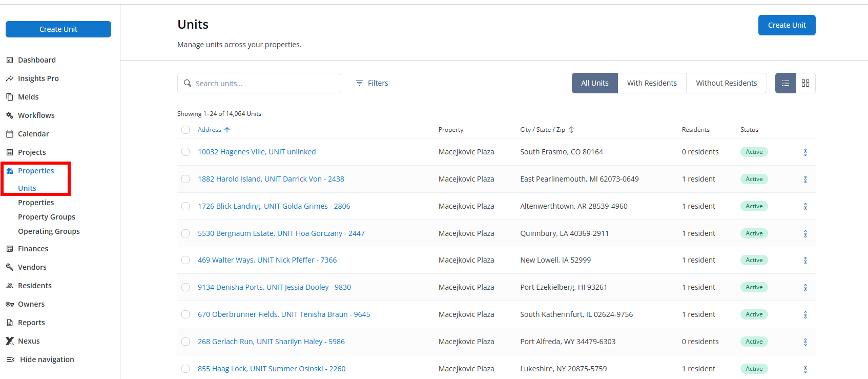Image resolution: width=868 pixels, height=379 pixels.
Task: Click the Insights Pro chart icon
Action: [x=10, y=78]
